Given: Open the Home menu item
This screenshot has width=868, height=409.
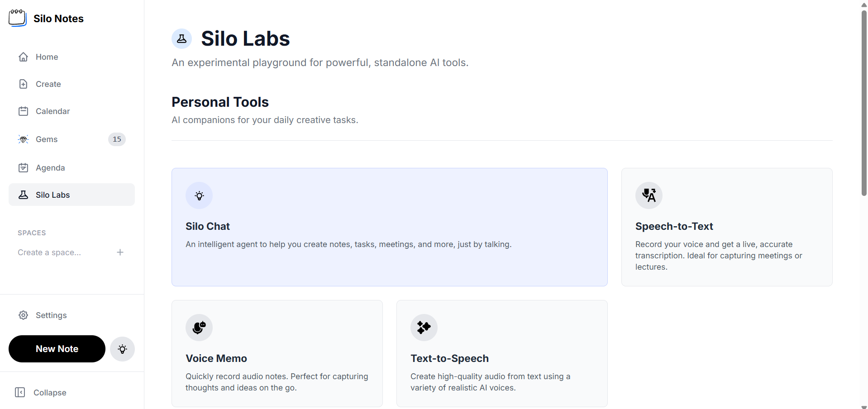Looking at the screenshot, I should coord(72,57).
